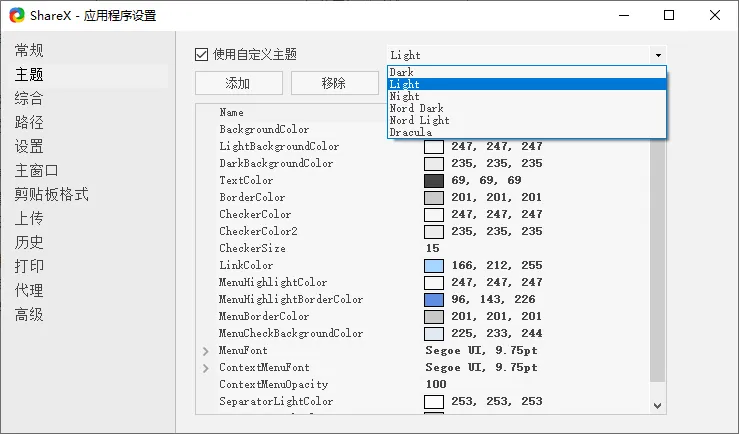Click the BorderColor swatch

click(434, 197)
